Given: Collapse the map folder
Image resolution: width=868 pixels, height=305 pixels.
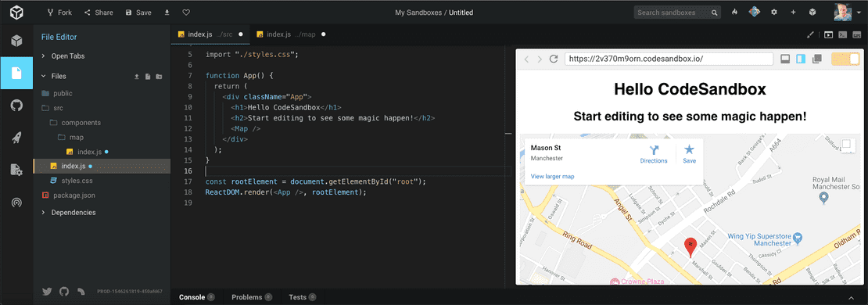Looking at the screenshot, I should 102,137.
